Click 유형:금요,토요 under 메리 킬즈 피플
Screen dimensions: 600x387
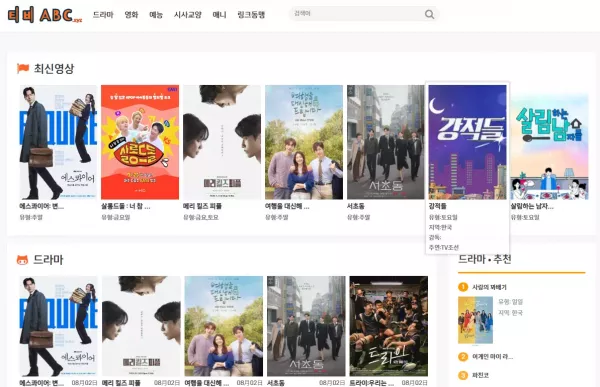click(201, 217)
